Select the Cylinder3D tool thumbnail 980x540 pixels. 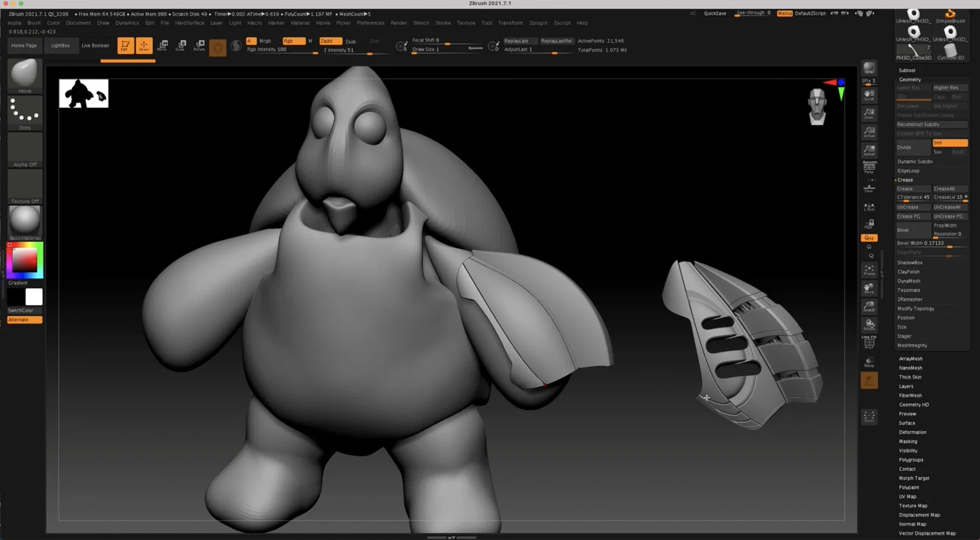(x=950, y=52)
